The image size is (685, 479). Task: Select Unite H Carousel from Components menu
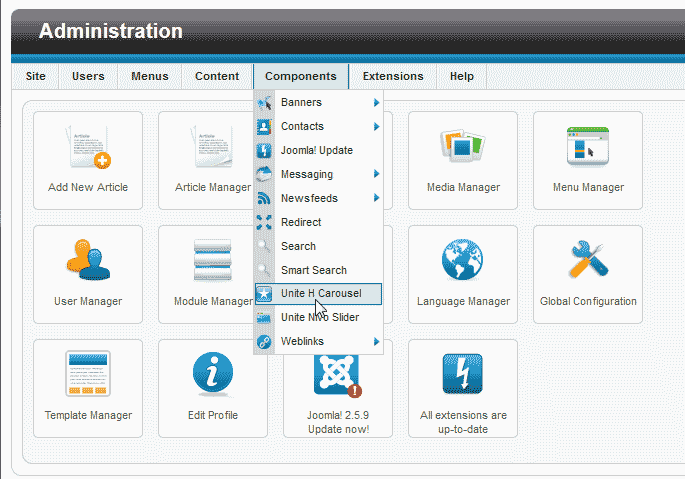click(320, 293)
